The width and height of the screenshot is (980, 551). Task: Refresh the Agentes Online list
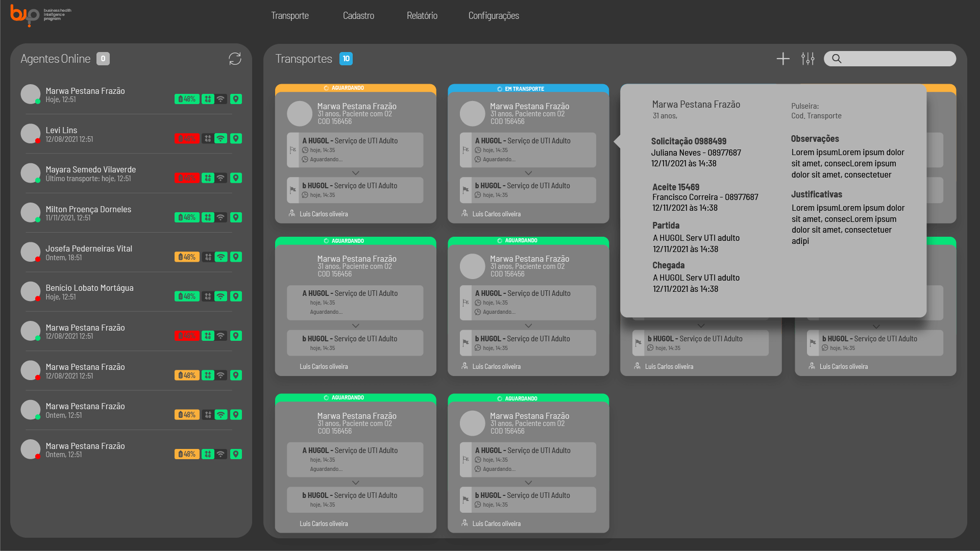235,59
